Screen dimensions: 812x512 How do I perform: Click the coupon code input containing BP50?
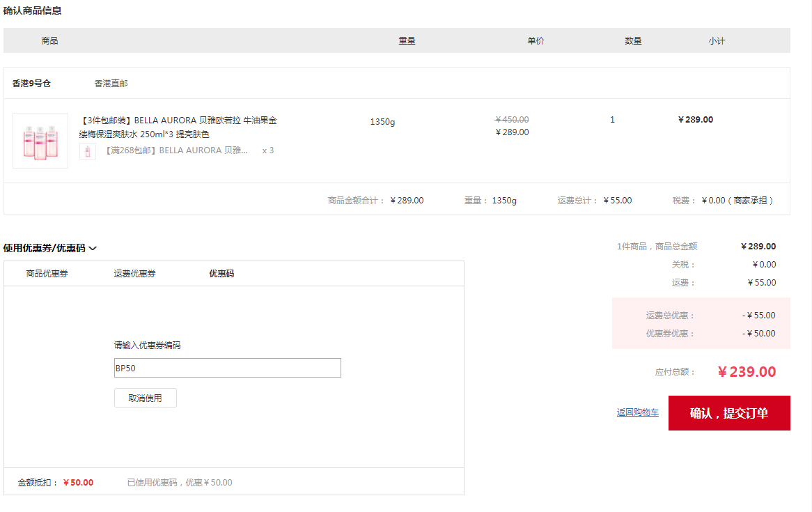(227, 368)
